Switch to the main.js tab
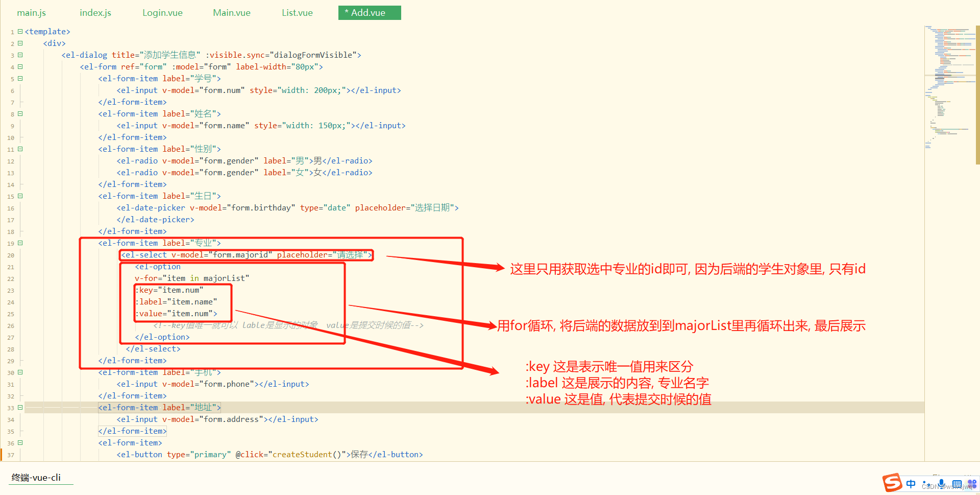 32,13
